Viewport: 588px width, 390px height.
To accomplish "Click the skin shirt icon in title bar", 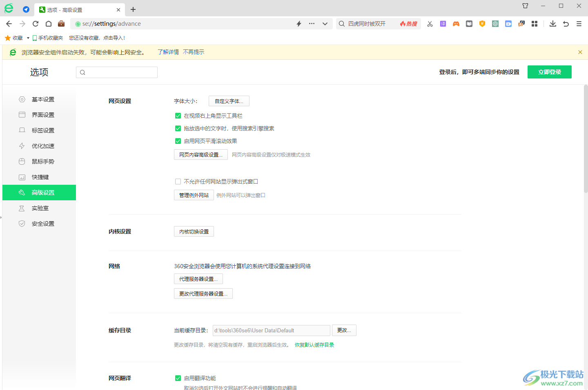I will click(x=526, y=6).
